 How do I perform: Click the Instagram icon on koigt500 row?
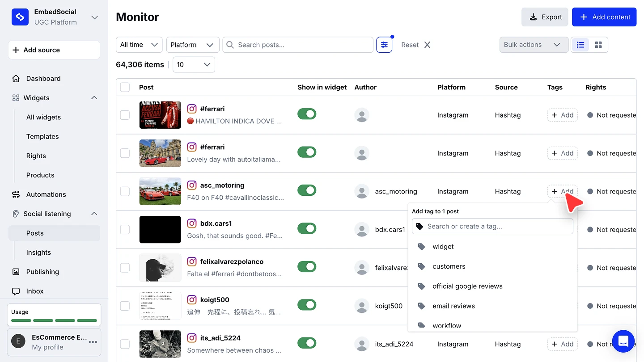(x=192, y=300)
